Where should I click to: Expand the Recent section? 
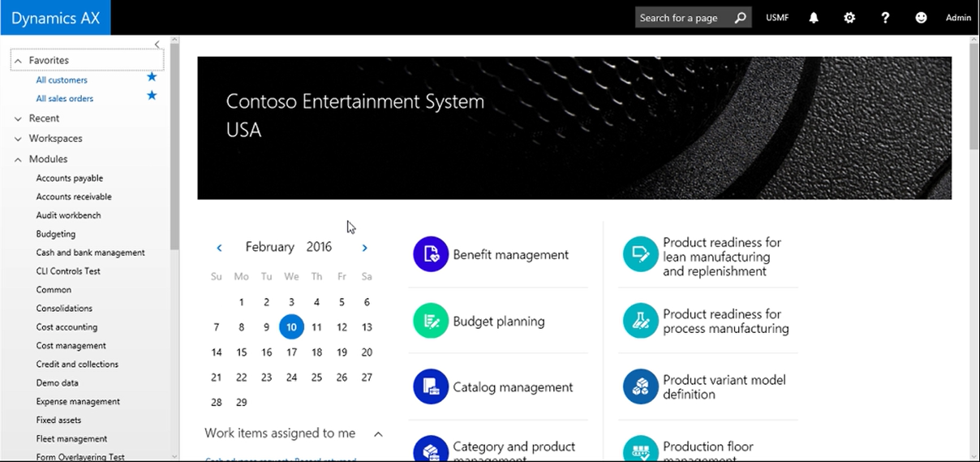(18, 119)
